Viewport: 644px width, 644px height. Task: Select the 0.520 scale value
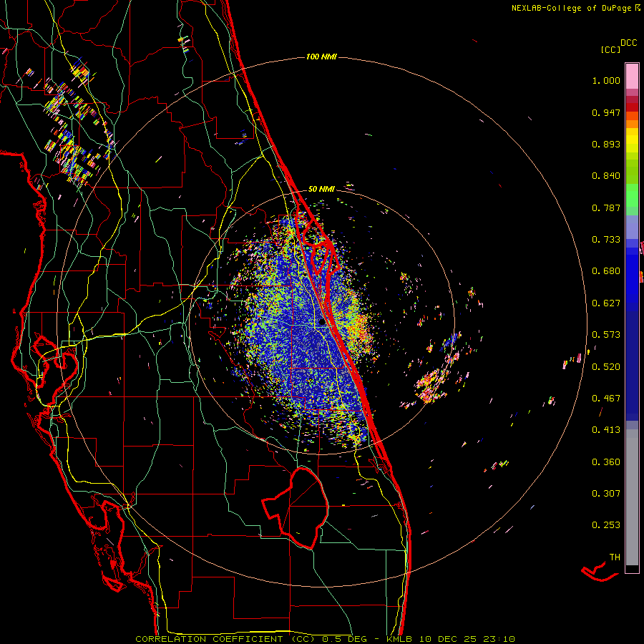[x=606, y=367]
